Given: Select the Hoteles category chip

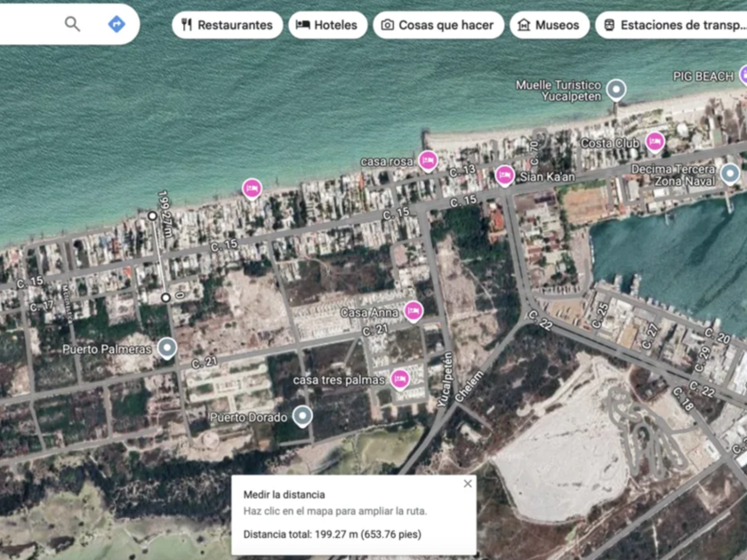Looking at the screenshot, I should point(326,25).
